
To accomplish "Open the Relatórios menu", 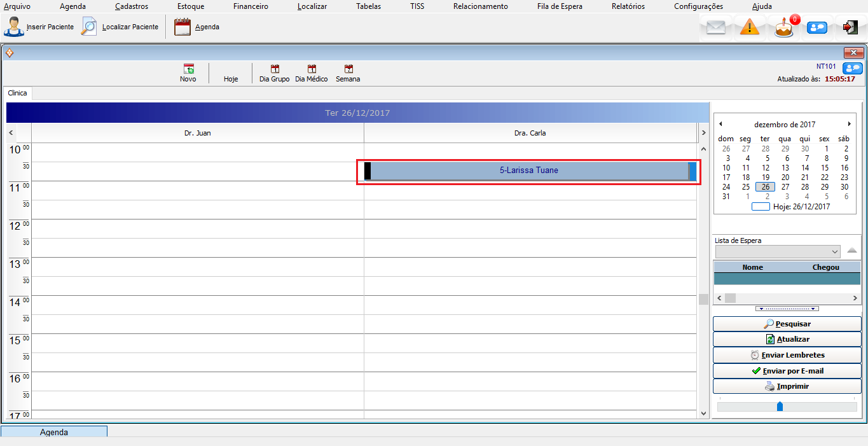I will [x=628, y=6].
